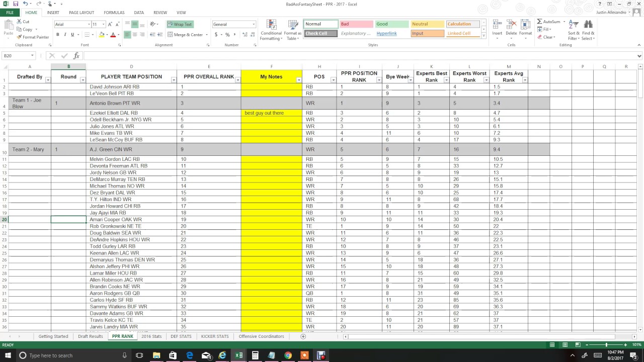Apply the Neutral cell style
Image resolution: width=644 pixels, height=362 pixels.
click(x=427, y=24)
